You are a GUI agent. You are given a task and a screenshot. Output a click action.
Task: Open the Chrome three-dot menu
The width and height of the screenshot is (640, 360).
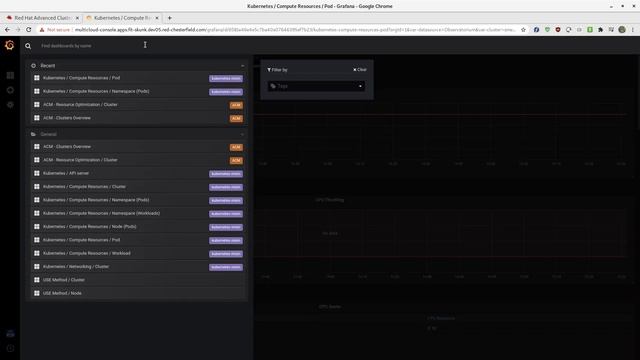(x=633, y=30)
